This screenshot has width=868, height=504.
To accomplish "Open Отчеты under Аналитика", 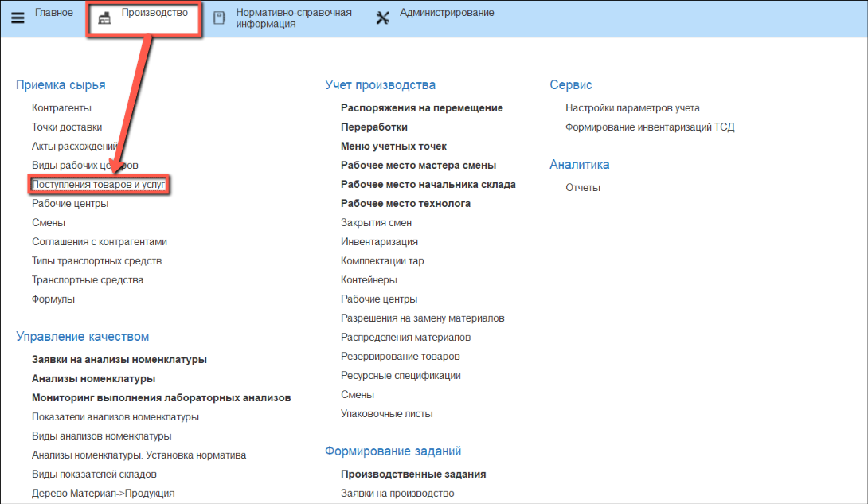I will coord(582,188).
